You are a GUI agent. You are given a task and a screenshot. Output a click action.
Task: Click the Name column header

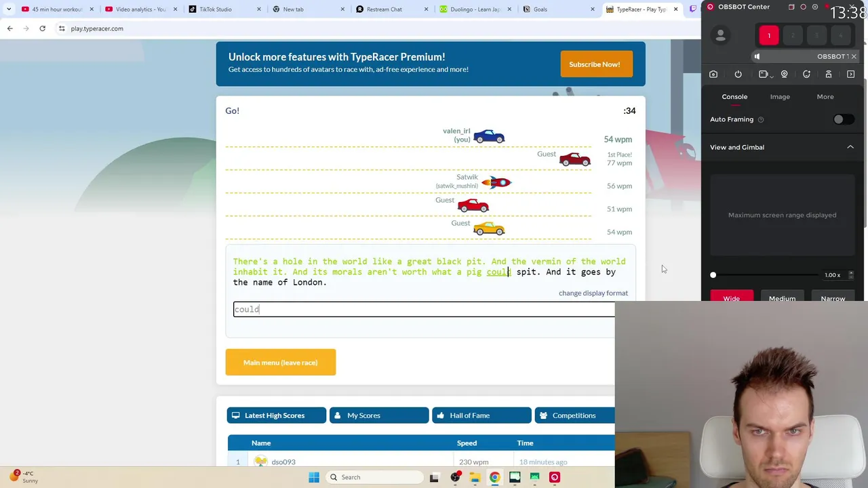[261, 443]
